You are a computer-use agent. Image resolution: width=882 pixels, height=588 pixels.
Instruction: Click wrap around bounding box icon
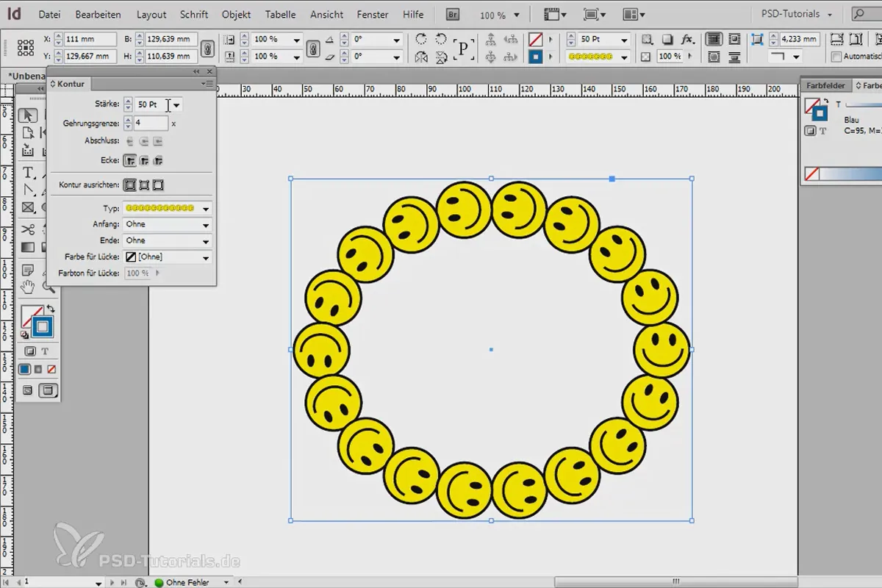click(733, 40)
